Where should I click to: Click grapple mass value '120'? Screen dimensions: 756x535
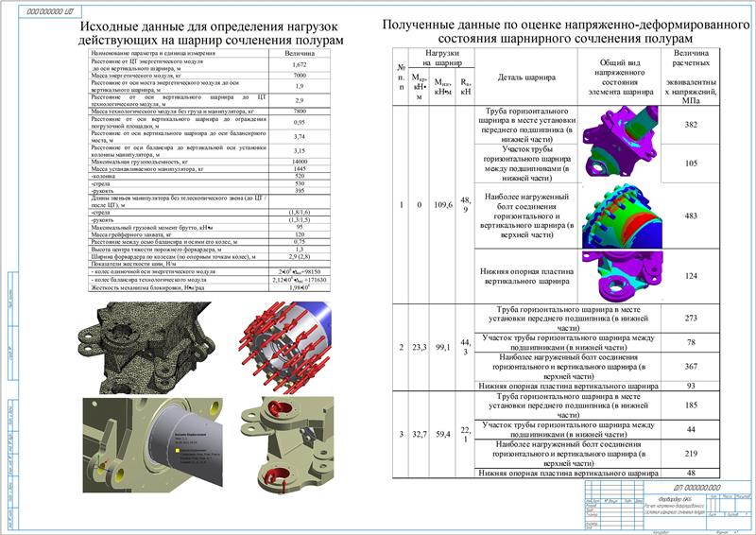[x=300, y=234]
